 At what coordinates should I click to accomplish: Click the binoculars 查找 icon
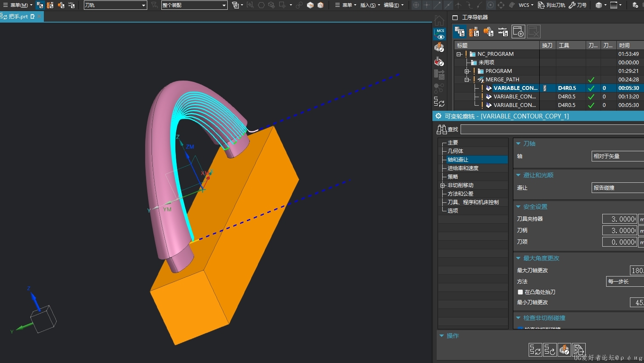click(x=442, y=129)
